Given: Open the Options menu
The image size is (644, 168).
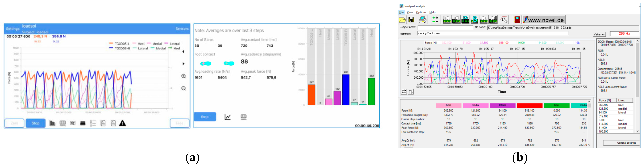Looking at the screenshot, I should (x=421, y=12).
